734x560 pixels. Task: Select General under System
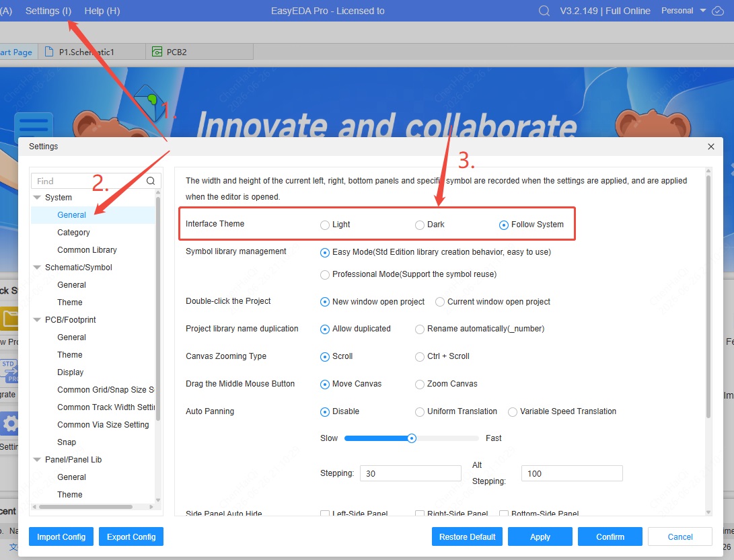point(71,214)
